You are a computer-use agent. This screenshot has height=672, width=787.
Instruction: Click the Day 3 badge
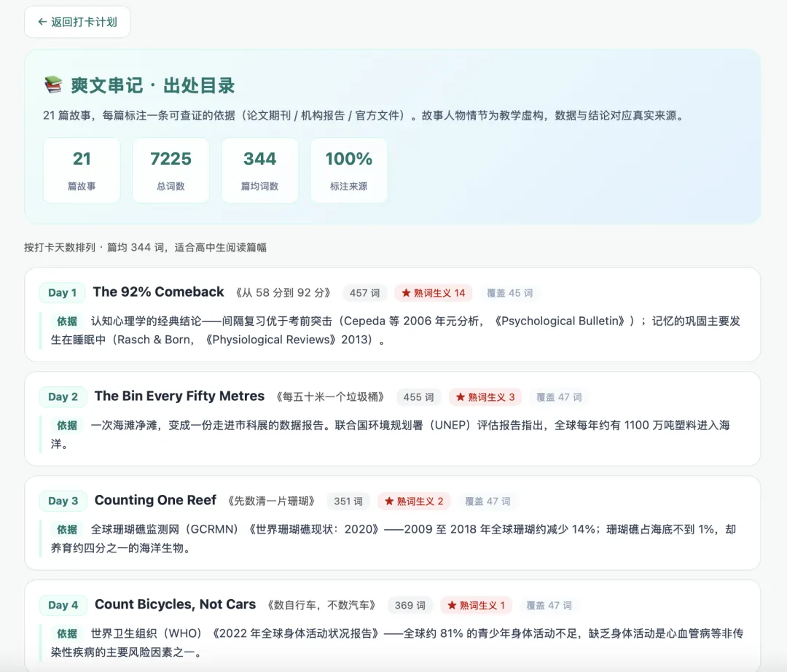coord(63,501)
